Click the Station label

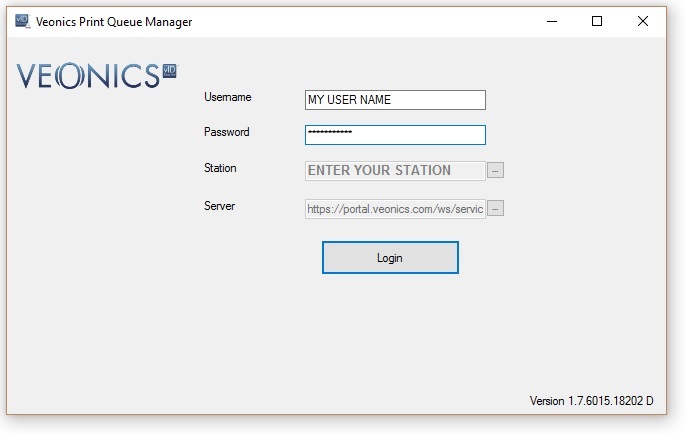pyautogui.click(x=220, y=168)
